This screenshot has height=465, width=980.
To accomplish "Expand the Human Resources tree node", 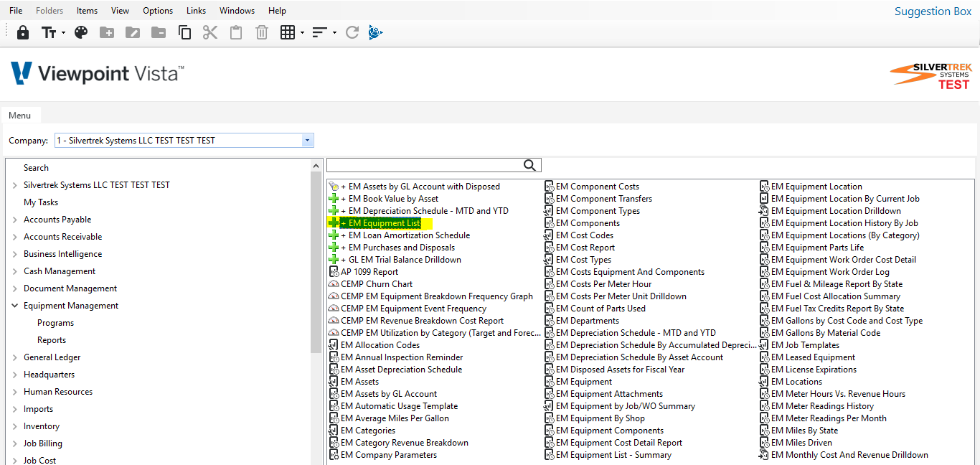I will [x=15, y=392].
